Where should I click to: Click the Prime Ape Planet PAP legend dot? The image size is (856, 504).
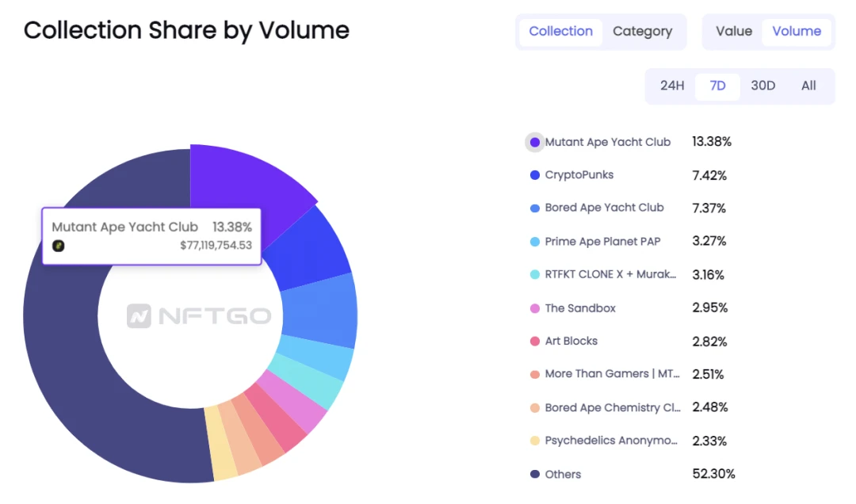[x=535, y=242]
